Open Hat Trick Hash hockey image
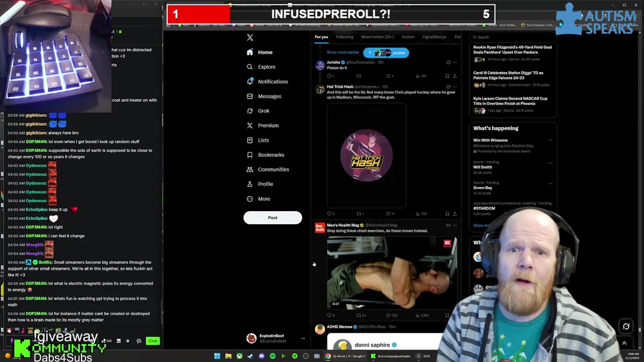644x362 pixels. (366, 155)
